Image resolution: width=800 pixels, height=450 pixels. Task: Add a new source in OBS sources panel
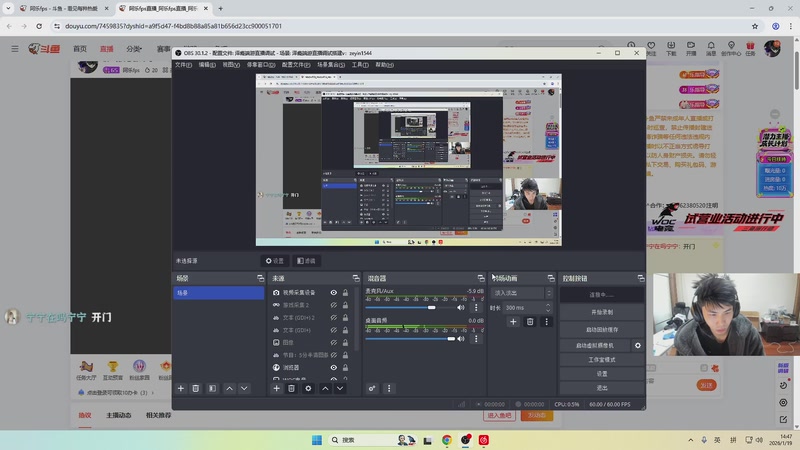click(277, 388)
